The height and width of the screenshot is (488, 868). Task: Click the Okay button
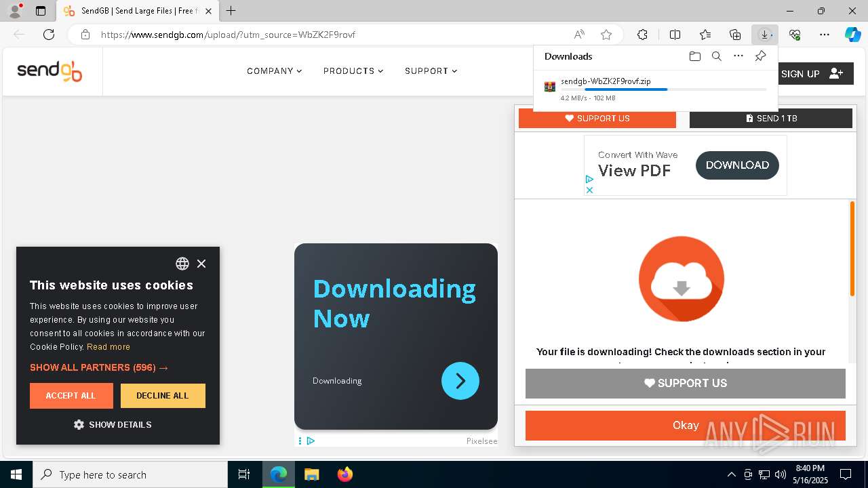[686, 426]
